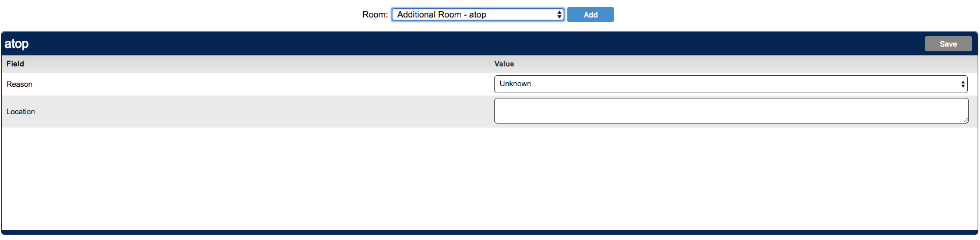Click the blue Add button
Screen dimensions: 980x240
click(590, 15)
